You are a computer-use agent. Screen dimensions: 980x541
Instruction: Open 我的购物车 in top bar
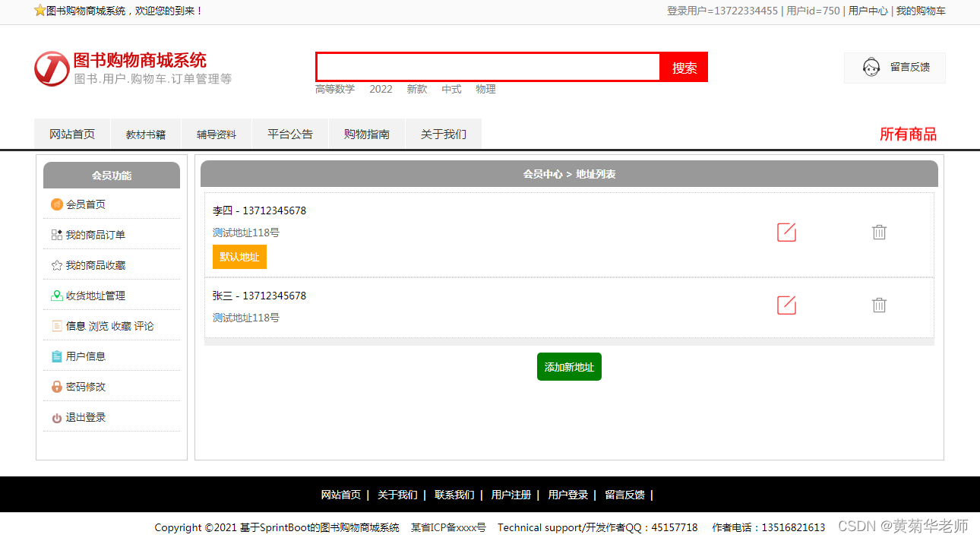pyautogui.click(x=921, y=11)
